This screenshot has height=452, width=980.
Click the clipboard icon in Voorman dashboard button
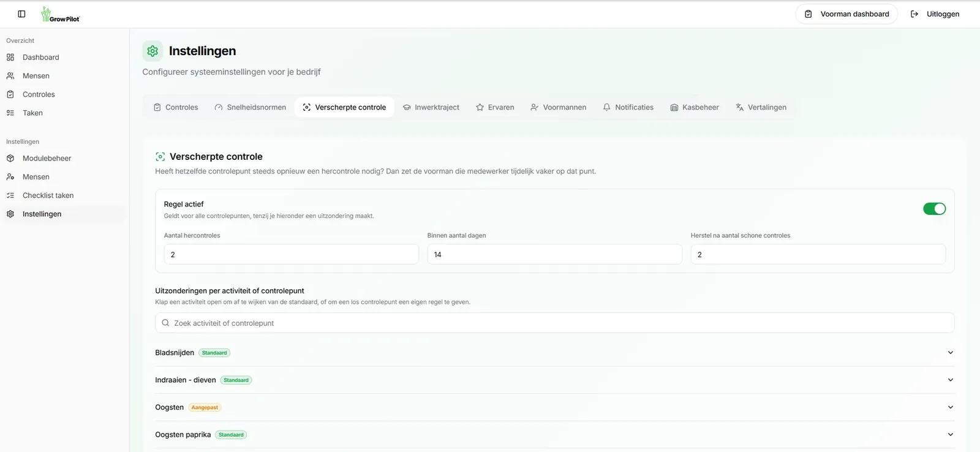(809, 14)
